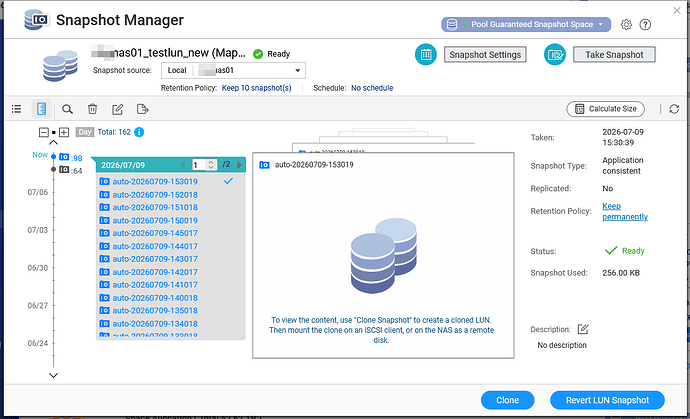Select the timeline view icon
Image resolution: width=690 pixels, height=419 pixels.
41,109
